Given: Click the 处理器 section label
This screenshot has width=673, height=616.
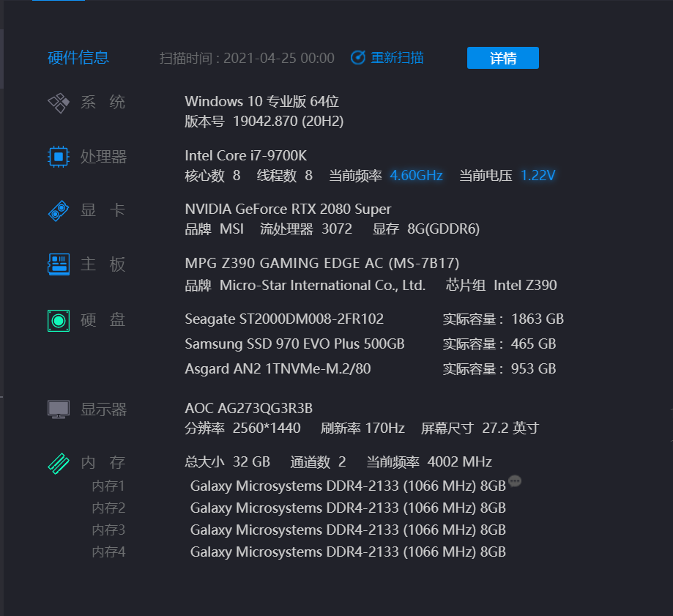Looking at the screenshot, I should tap(103, 157).
